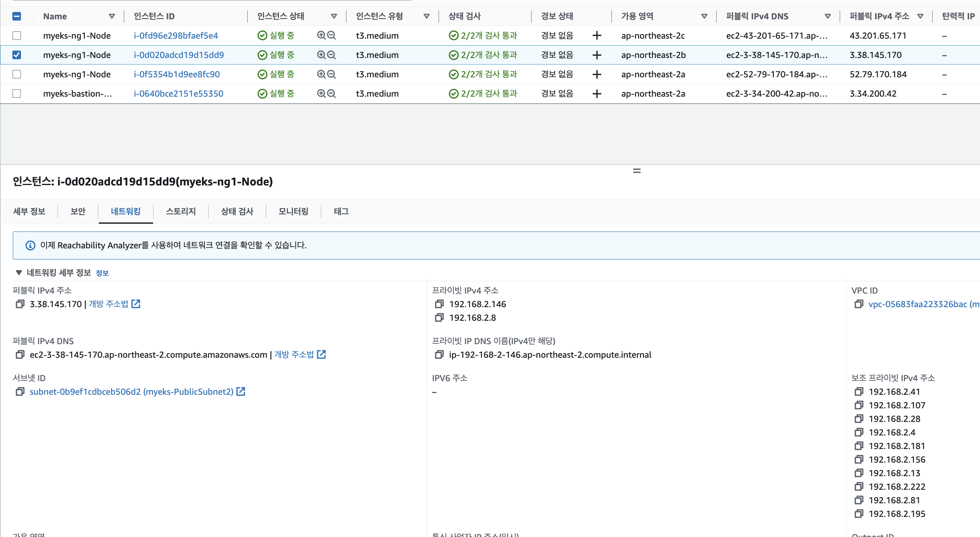Select checkbox for instance i-0fd96e298bfaef5e4

point(17,36)
